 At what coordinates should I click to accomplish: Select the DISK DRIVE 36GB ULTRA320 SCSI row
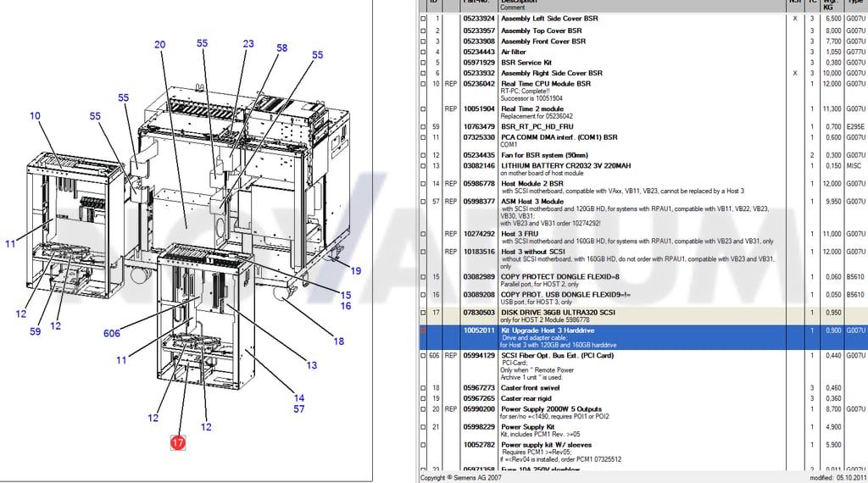coord(643,316)
